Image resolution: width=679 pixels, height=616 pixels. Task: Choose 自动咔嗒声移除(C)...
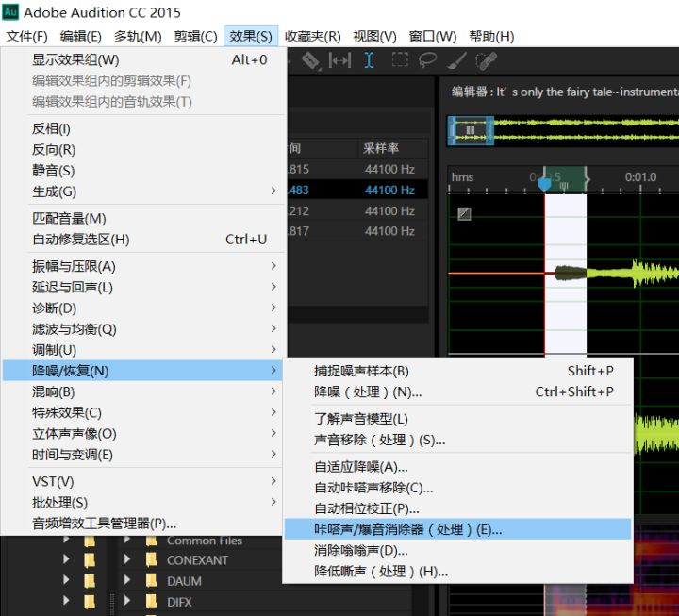pos(457,488)
